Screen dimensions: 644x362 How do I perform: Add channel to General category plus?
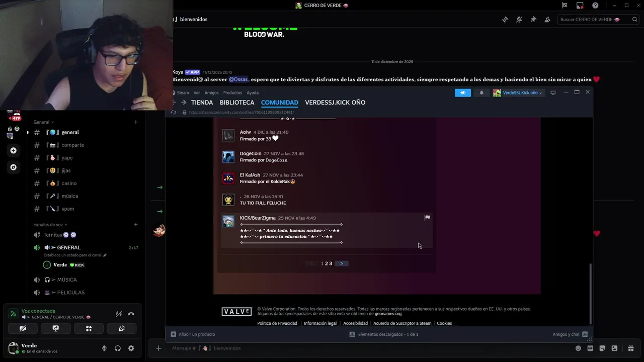[136, 122]
